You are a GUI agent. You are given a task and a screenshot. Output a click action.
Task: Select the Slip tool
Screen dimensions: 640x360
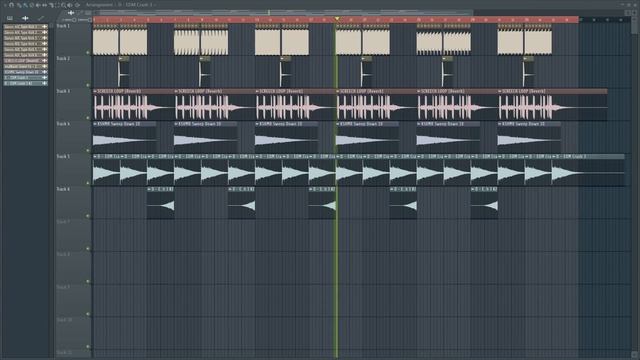click(44, 5)
